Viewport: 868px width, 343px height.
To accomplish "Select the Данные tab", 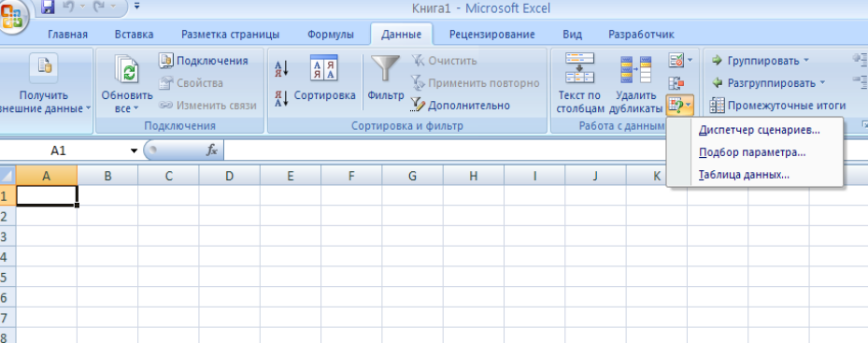I will (402, 35).
